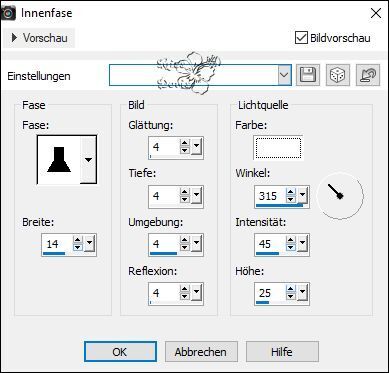Click into the Höhe value field
The width and height of the screenshot is (389, 373).
[270, 293]
